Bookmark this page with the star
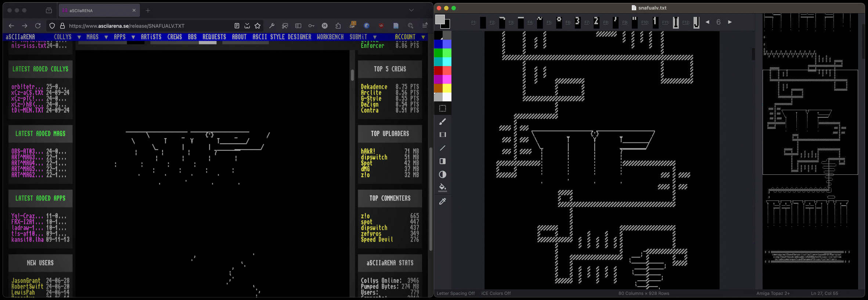Image resolution: width=868 pixels, height=300 pixels. (x=257, y=26)
